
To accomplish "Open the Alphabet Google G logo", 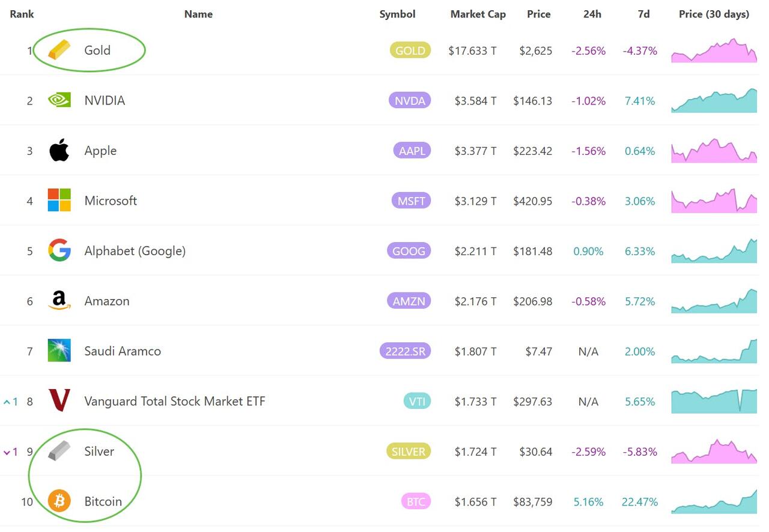I will 59,251.
